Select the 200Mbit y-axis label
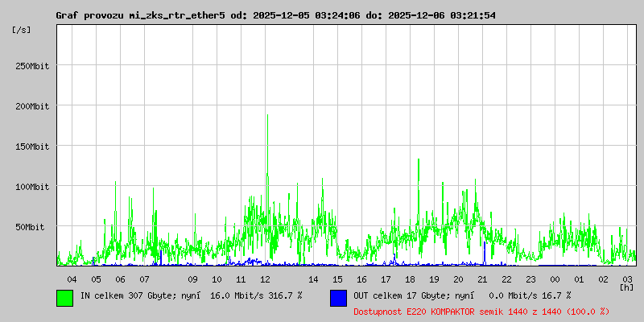The image size is (644, 322). coord(32,106)
